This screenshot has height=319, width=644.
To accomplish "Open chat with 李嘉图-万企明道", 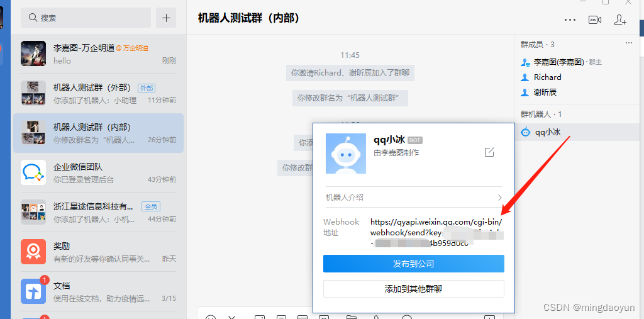I will click(99, 54).
